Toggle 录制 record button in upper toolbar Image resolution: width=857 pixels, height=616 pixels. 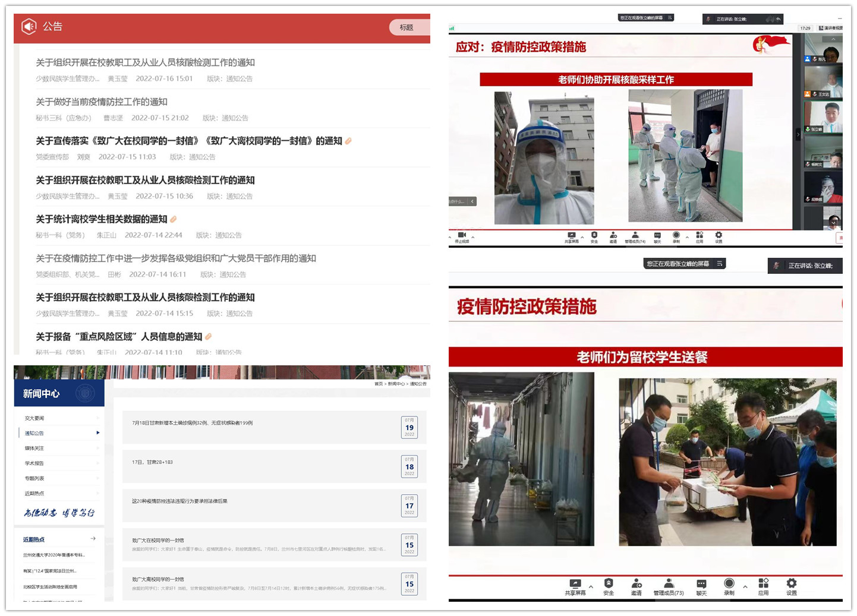676,235
